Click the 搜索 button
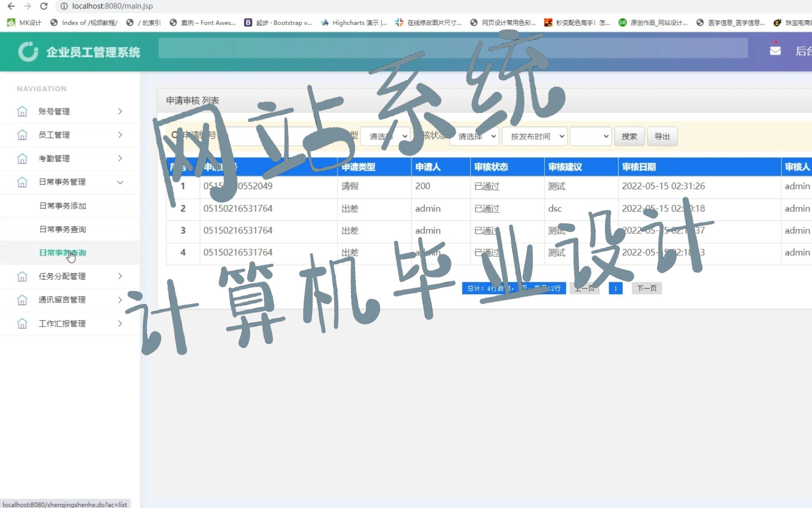812x508 pixels. tap(629, 136)
